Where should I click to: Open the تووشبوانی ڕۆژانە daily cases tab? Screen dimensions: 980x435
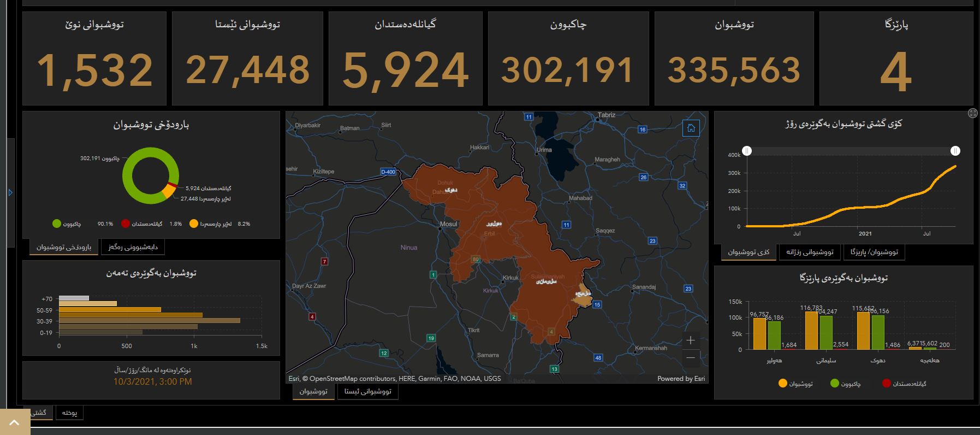tap(810, 252)
